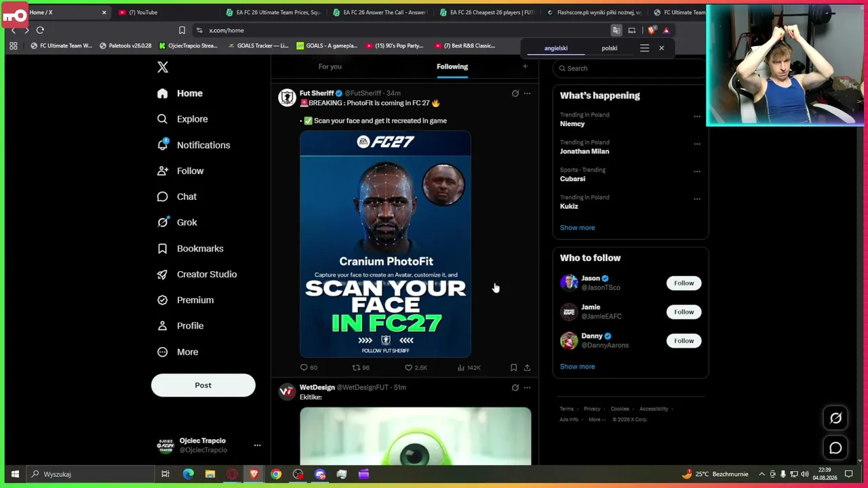Open Ojciec Trapcio account menu dots

click(x=257, y=445)
